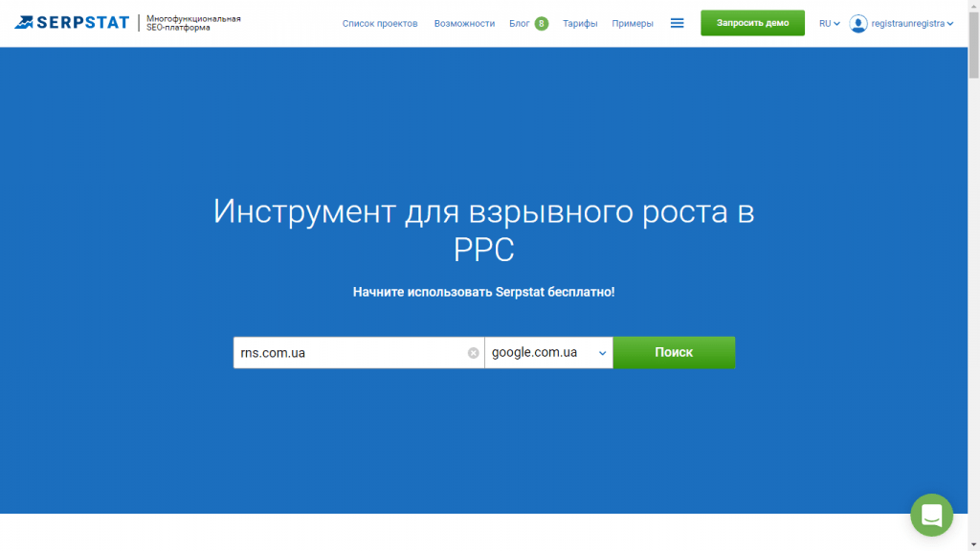The height and width of the screenshot is (551, 980).
Task: Open the Примеры menu item
Action: tap(633, 24)
